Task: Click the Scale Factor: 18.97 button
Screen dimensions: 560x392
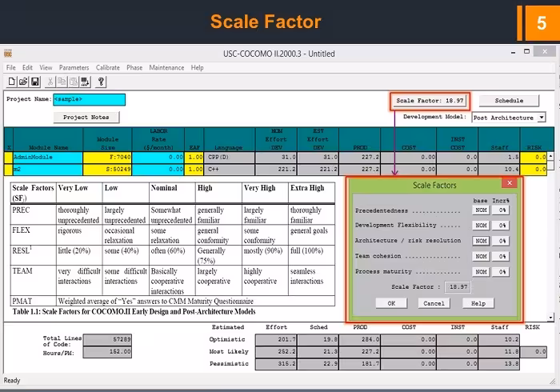Action: click(430, 101)
